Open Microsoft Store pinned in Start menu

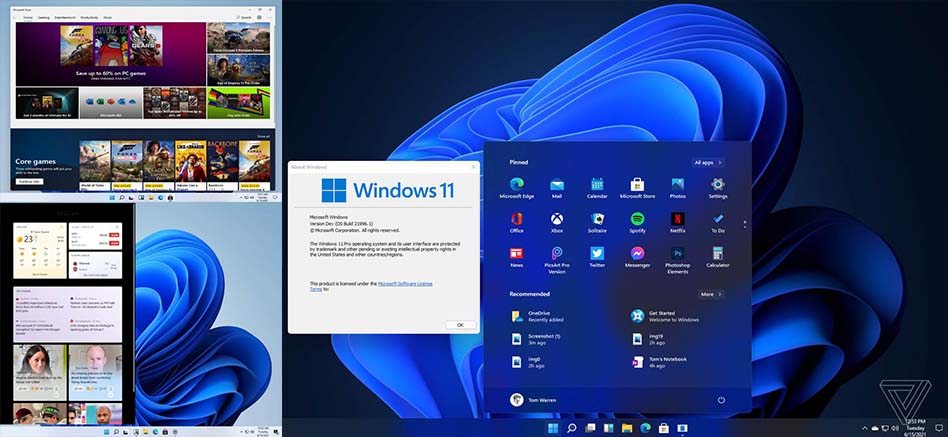[637, 188]
